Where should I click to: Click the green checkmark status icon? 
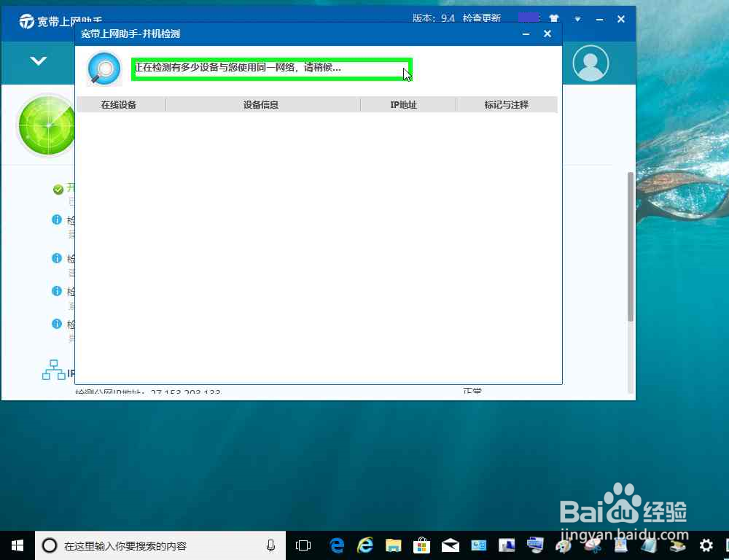(x=58, y=188)
